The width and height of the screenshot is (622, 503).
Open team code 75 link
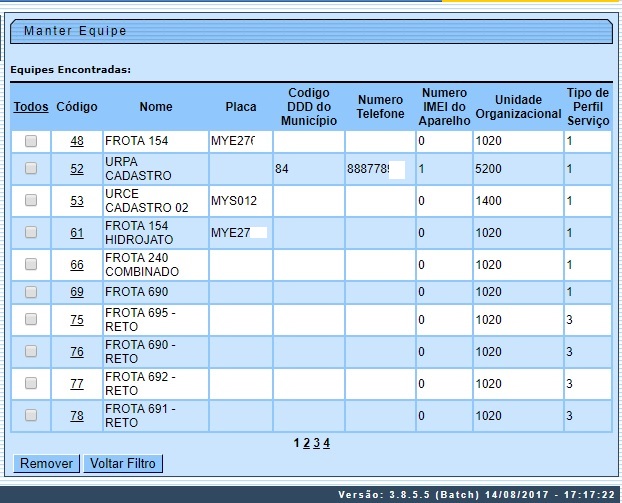(77, 320)
